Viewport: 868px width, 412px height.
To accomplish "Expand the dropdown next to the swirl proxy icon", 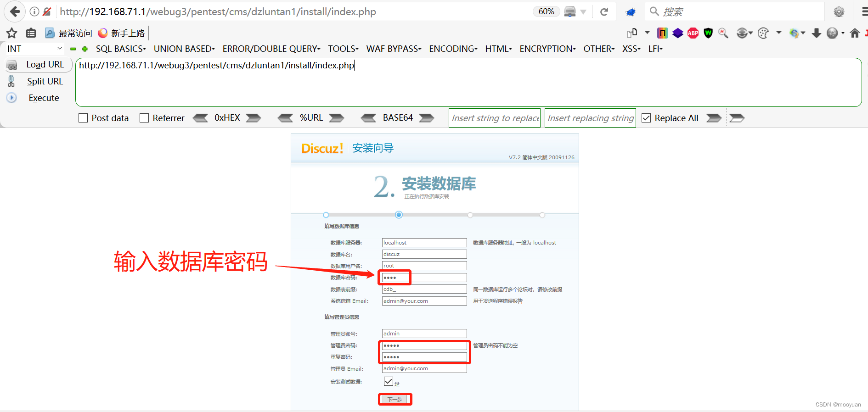I will tap(803, 33).
